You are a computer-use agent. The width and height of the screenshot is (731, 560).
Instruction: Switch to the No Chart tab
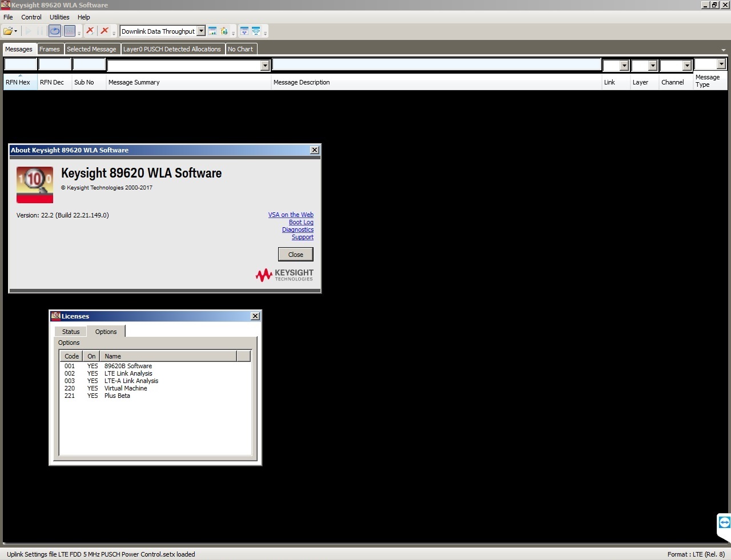[x=240, y=49]
